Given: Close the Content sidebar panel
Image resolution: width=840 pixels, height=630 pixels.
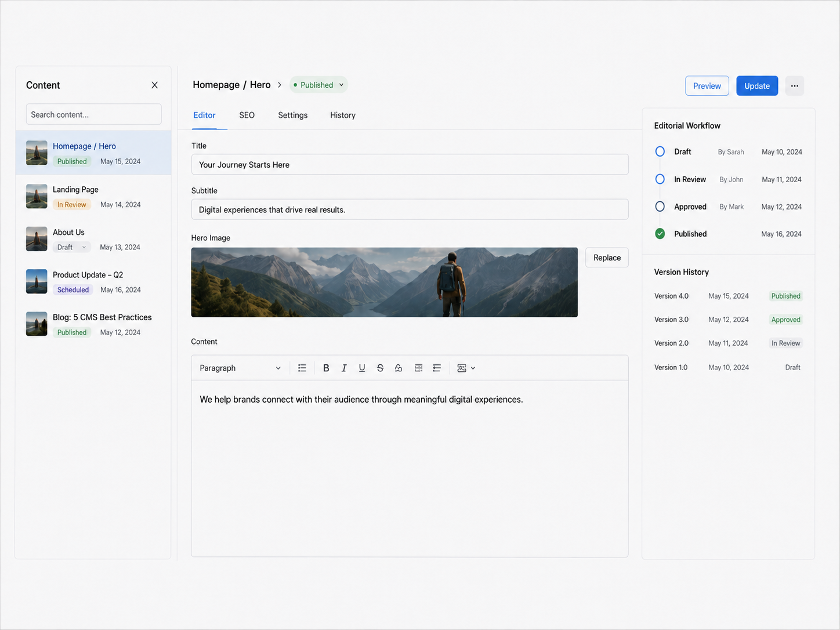Looking at the screenshot, I should 154,85.
